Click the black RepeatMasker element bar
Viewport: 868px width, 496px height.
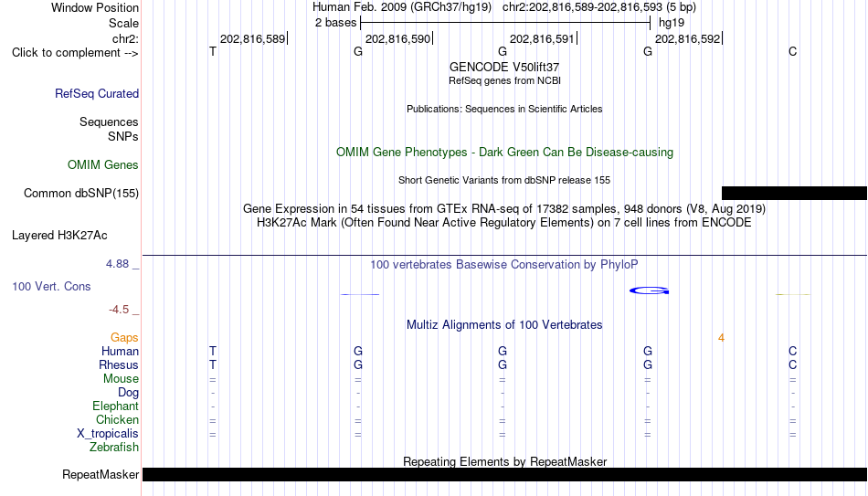(505, 474)
